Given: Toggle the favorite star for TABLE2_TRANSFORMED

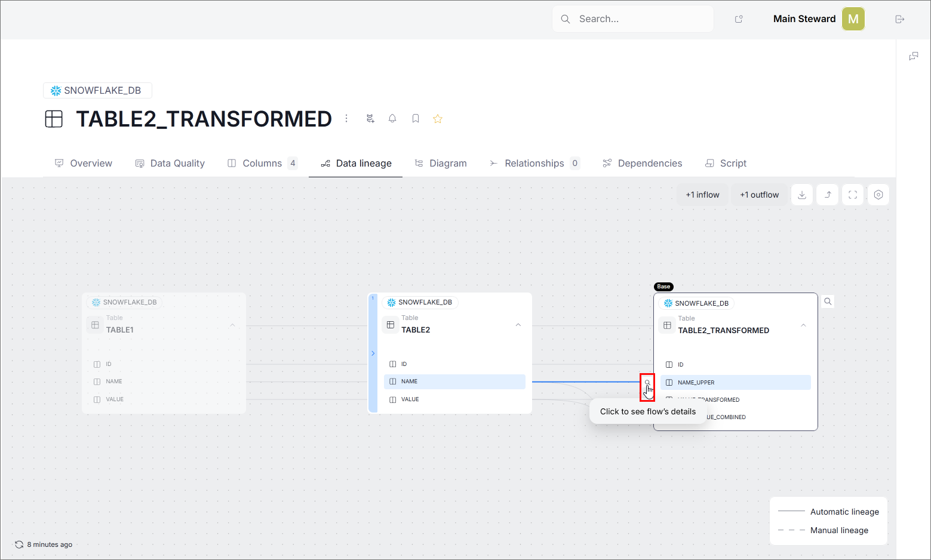Looking at the screenshot, I should tap(438, 118).
